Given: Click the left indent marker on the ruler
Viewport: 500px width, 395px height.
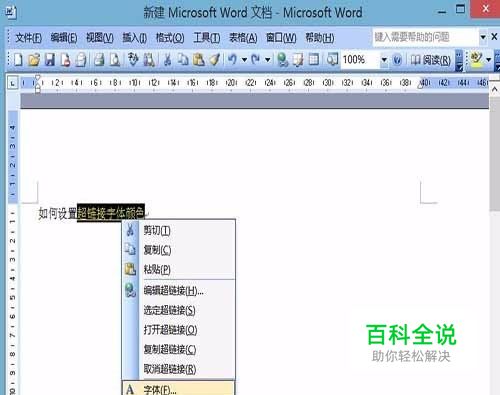Looking at the screenshot, I should tap(38, 89).
